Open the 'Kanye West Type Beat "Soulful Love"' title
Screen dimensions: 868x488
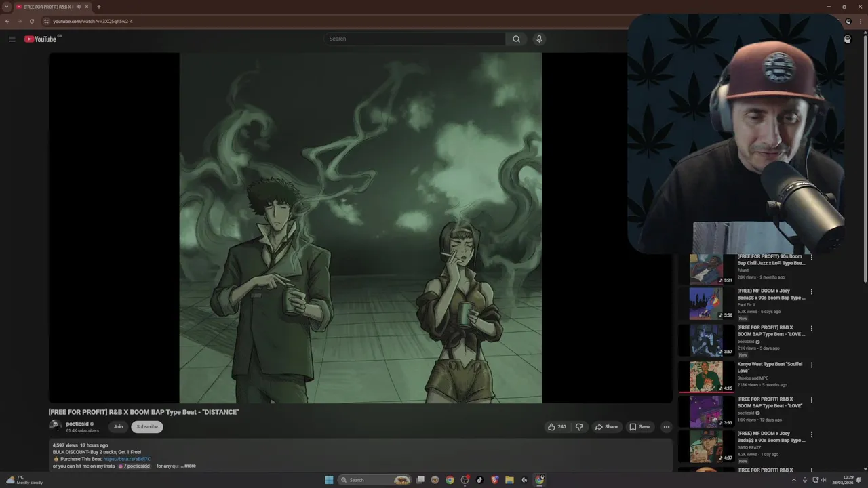click(770, 367)
